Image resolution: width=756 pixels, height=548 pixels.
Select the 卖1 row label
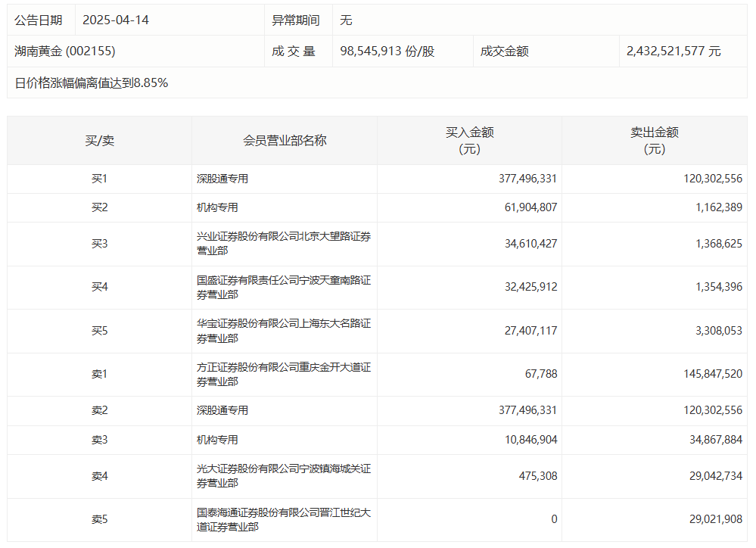coord(100,375)
